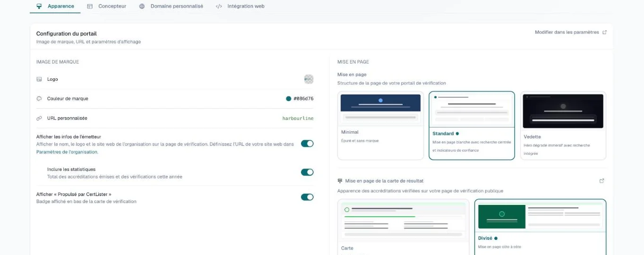
Task: Click the harbourline URL value
Action: [x=298, y=118]
